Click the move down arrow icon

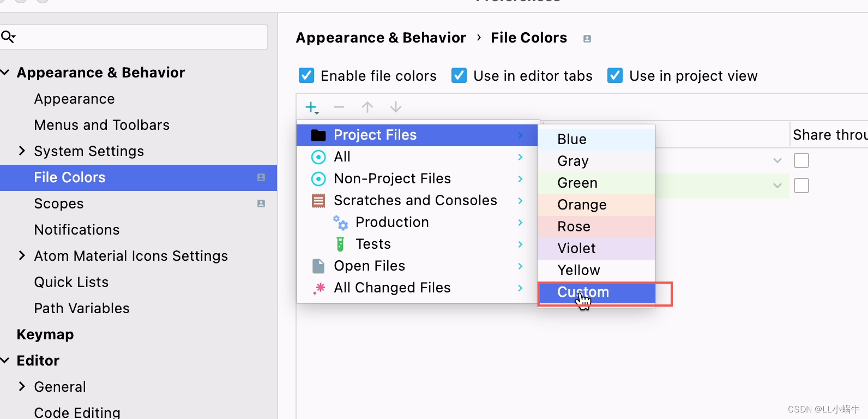(396, 107)
